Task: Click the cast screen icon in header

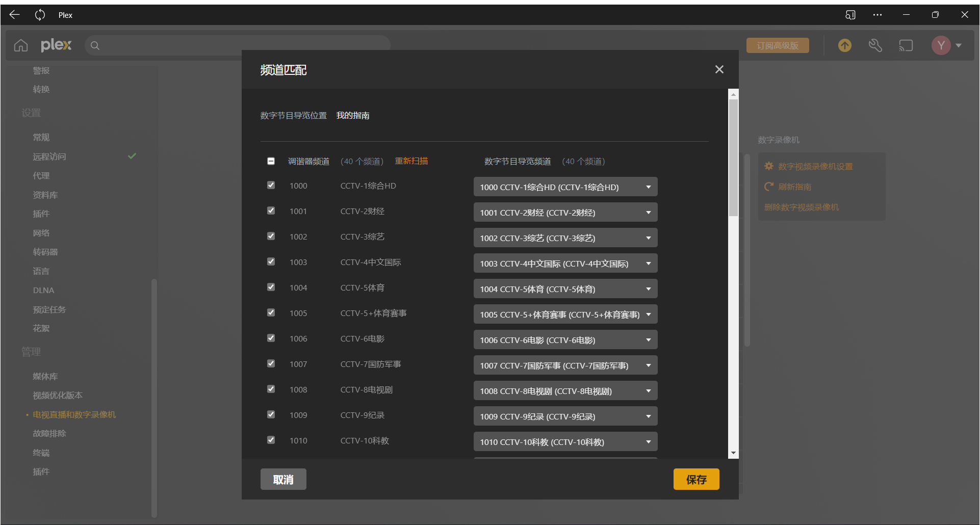Action: (906, 46)
